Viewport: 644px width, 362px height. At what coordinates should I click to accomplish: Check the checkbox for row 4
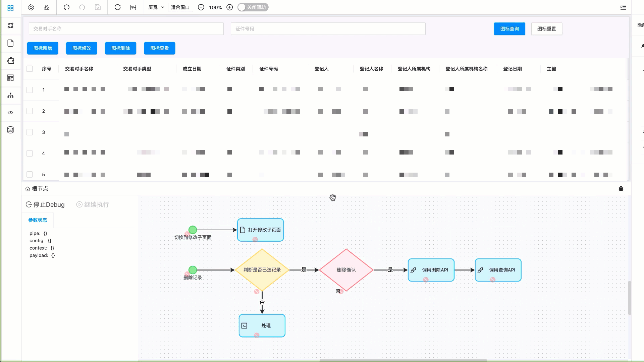(x=30, y=153)
